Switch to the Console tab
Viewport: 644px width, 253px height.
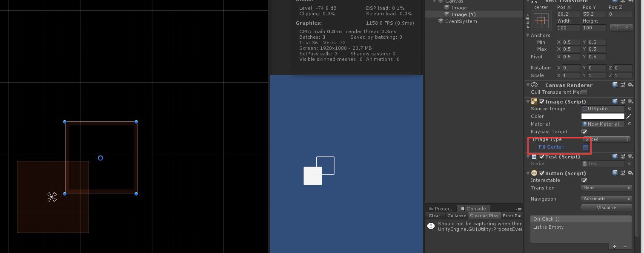coord(473,209)
